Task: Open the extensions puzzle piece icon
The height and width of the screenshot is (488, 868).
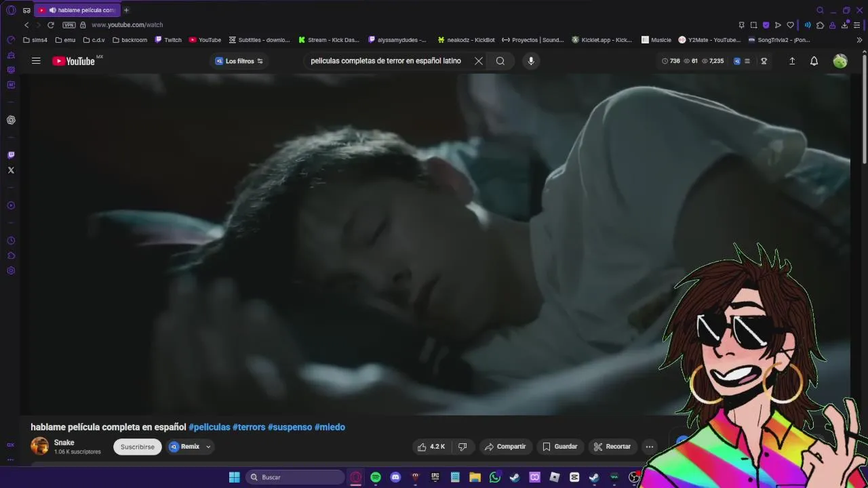Action: (x=820, y=25)
